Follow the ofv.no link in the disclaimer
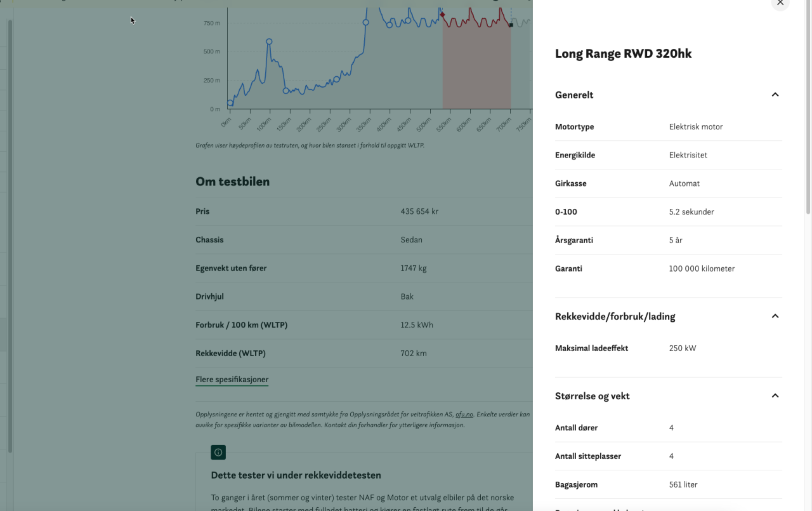This screenshot has width=812, height=511. point(464,415)
